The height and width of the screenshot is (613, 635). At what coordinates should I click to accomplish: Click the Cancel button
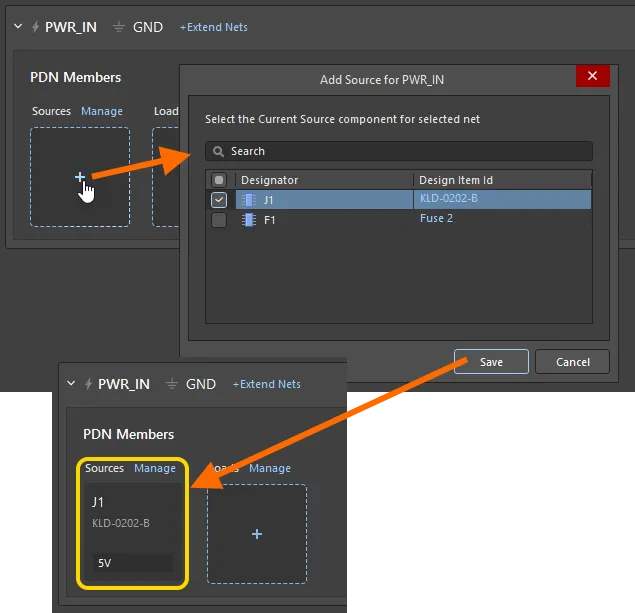pyautogui.click(x=572, y=362)
